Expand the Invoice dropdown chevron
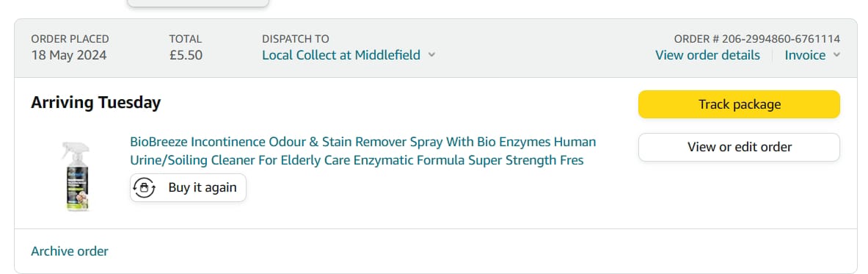The height and width of the screenshot is (274, 868). [836, 55]
